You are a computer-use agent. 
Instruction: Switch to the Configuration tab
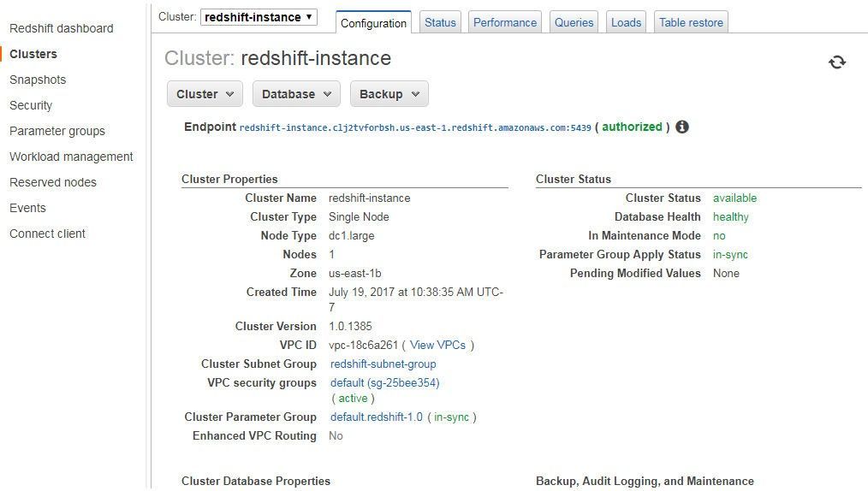click(374, 23)
